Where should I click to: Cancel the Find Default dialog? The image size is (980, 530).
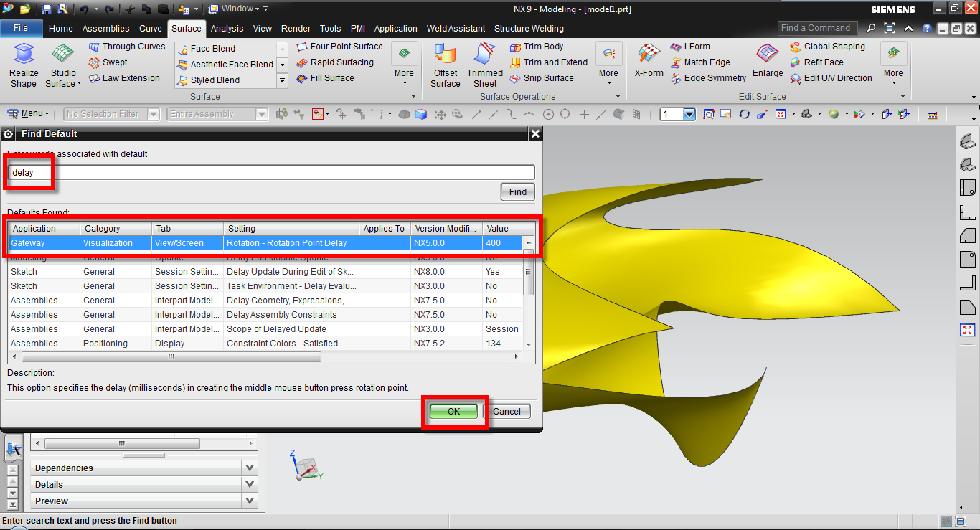507,411
